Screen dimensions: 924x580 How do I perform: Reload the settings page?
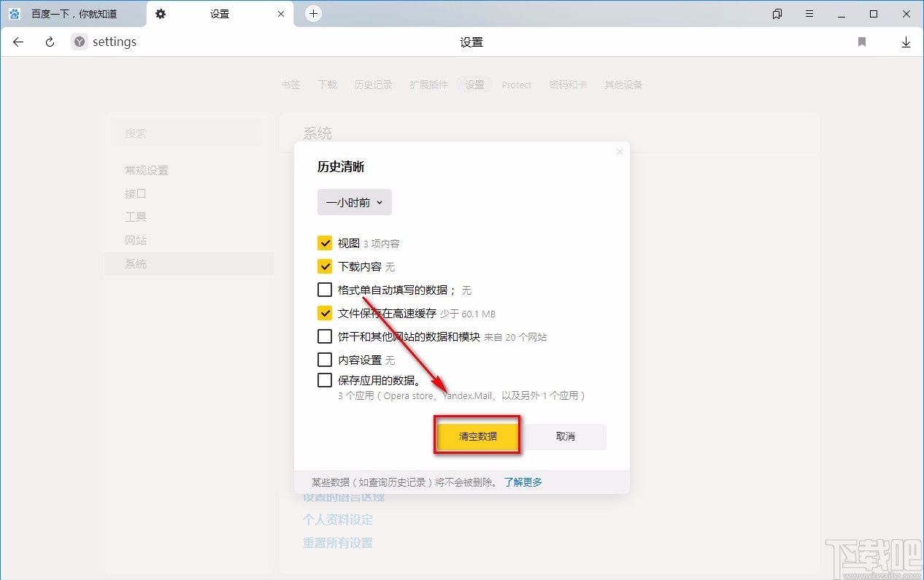click(x=49, y=42)
